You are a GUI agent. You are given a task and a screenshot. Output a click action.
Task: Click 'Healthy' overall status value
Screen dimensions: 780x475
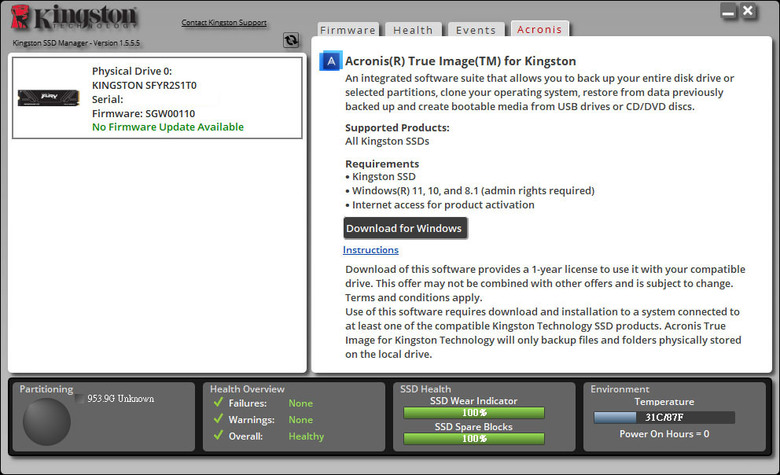pos(306,436)
